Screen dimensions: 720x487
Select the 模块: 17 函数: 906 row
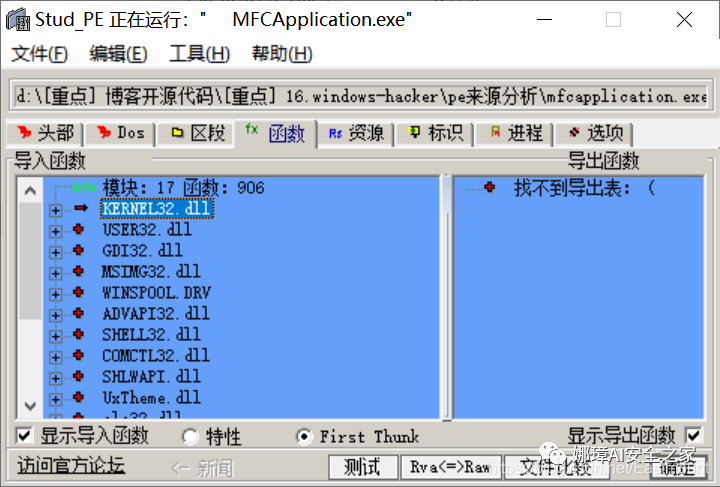183,188
